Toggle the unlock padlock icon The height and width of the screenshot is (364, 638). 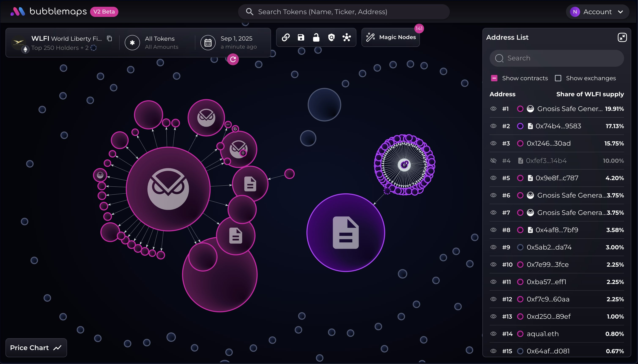click(316, 38)
